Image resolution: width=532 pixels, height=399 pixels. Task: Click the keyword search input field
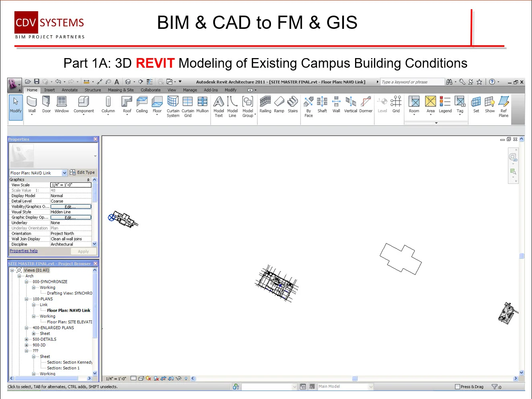(x=412, y=82)
